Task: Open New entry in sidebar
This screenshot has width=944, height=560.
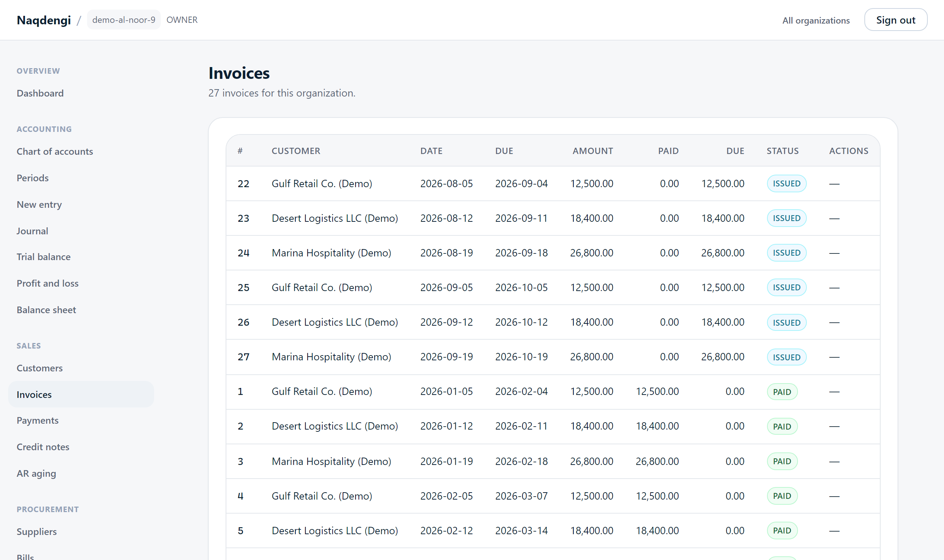Action: pyautogui.click(x=39, y=204)
